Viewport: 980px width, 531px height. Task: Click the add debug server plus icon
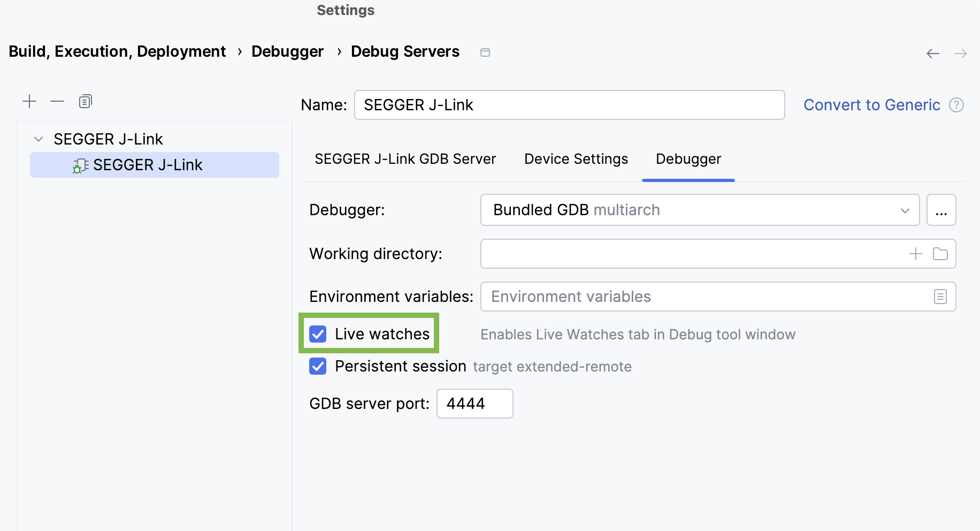point(29,101)
